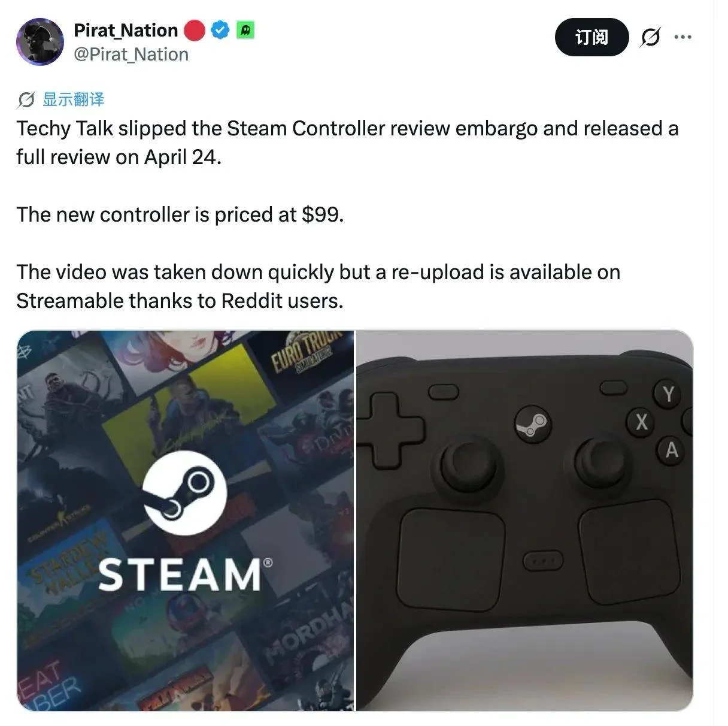Open the three-dot more options menu

click(x=682, y=37)
